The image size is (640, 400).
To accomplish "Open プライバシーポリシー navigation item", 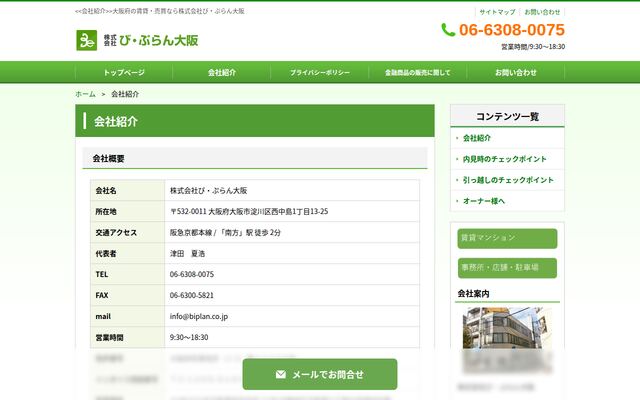I will [x=320, y=72].
